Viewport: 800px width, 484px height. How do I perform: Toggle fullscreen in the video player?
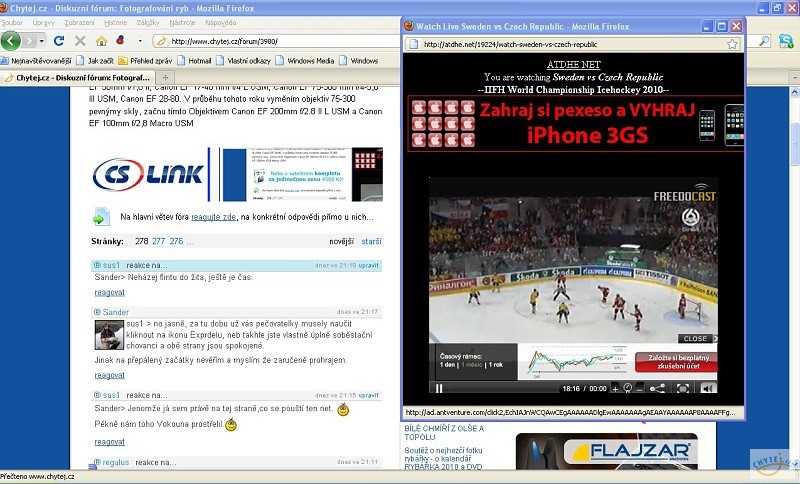(683, 389)
